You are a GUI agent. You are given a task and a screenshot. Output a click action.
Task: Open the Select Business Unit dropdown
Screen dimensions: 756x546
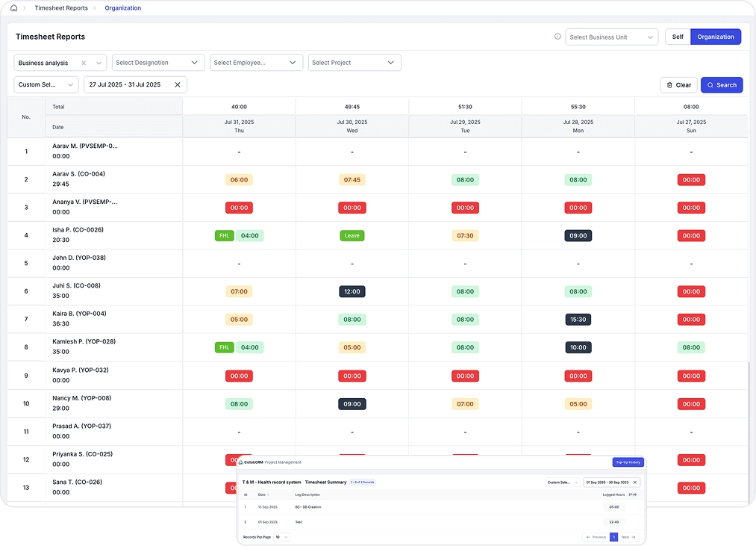click(x=611, y=37)
